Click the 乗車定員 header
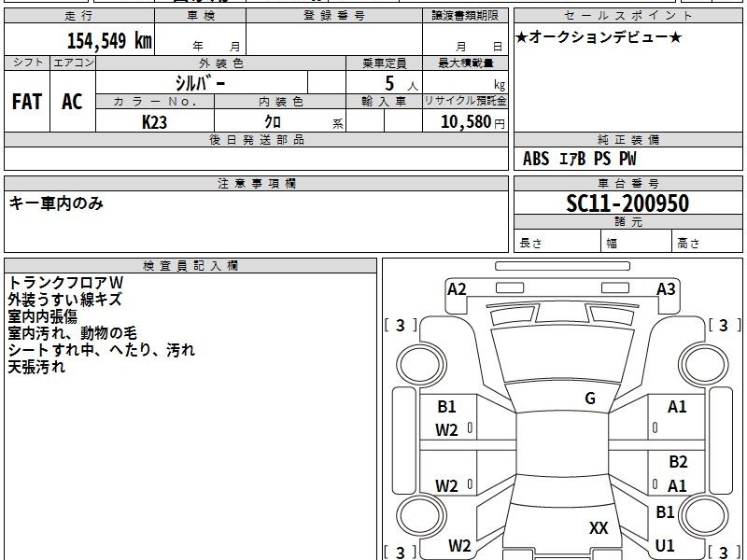The width and height of the screenshot is (747, 560). point(384,63)
